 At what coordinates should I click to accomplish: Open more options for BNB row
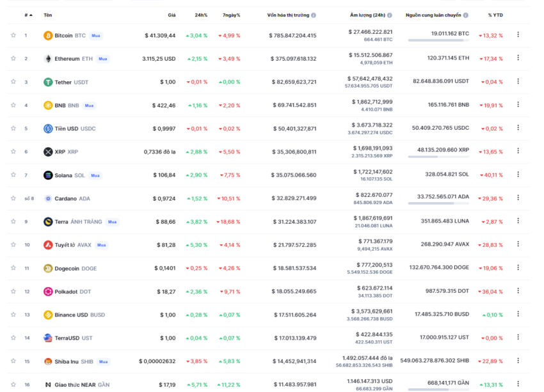pyautogui.click(x=518, y=104)
